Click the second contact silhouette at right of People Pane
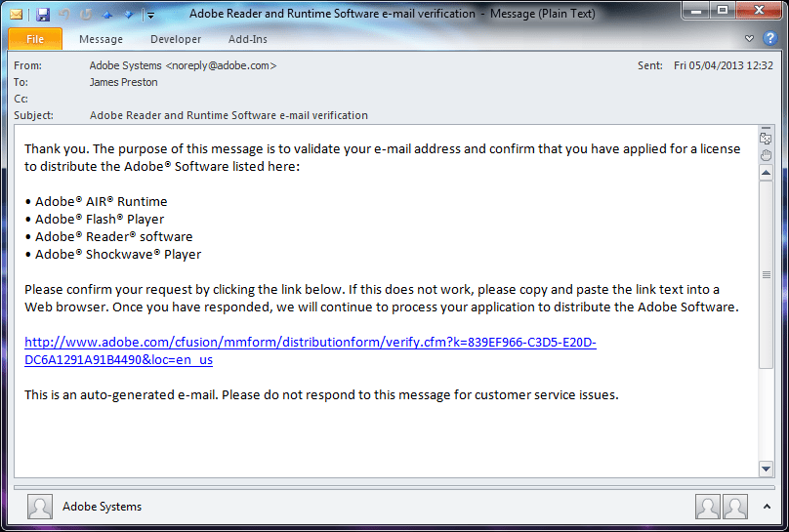Viewport: 789px width, 532px height. pyautogui.click(x=734, y=507)
